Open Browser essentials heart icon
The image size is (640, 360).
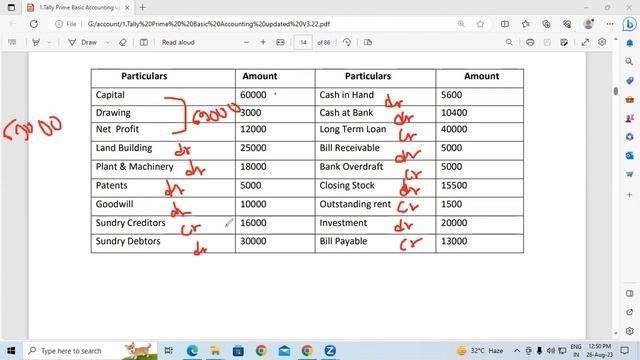[x=567, y=24]
